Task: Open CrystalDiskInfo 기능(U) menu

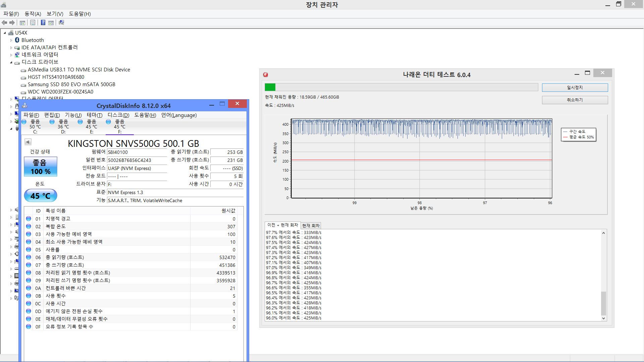Action: click(73, 115)
